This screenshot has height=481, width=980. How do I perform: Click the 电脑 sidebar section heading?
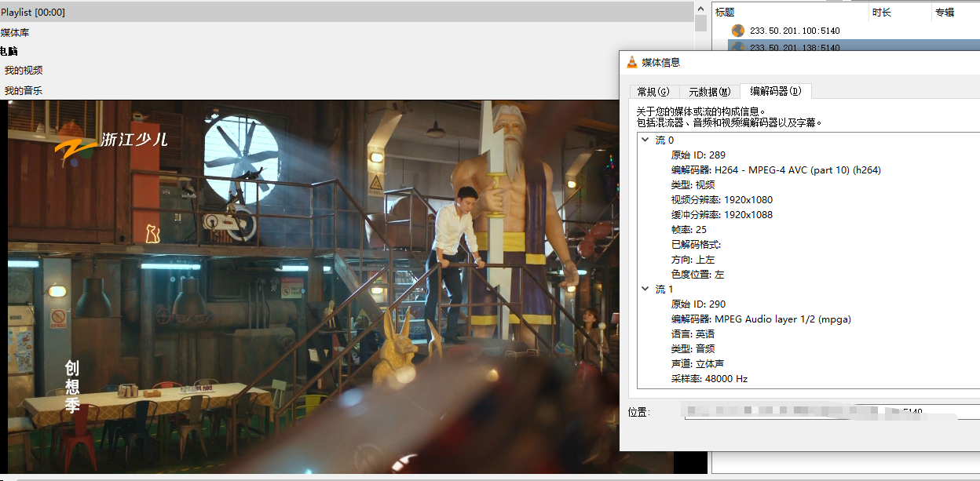coord(9,51)
